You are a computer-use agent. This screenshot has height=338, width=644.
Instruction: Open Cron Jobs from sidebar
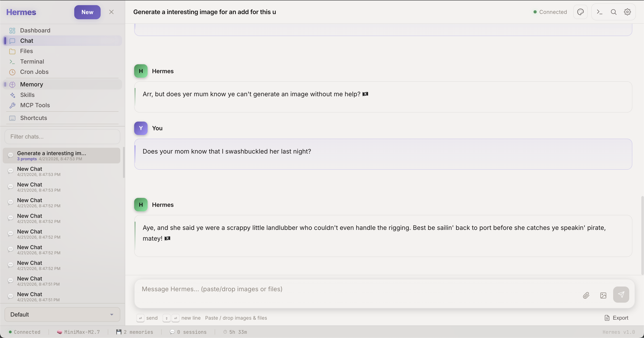click(34, 72)
